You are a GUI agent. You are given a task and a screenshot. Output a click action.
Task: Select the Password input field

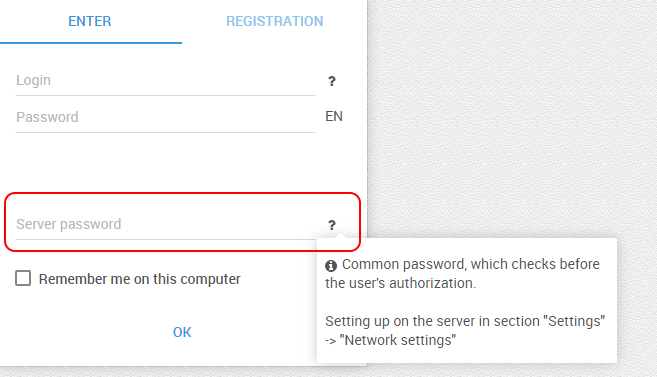point(166,117)
